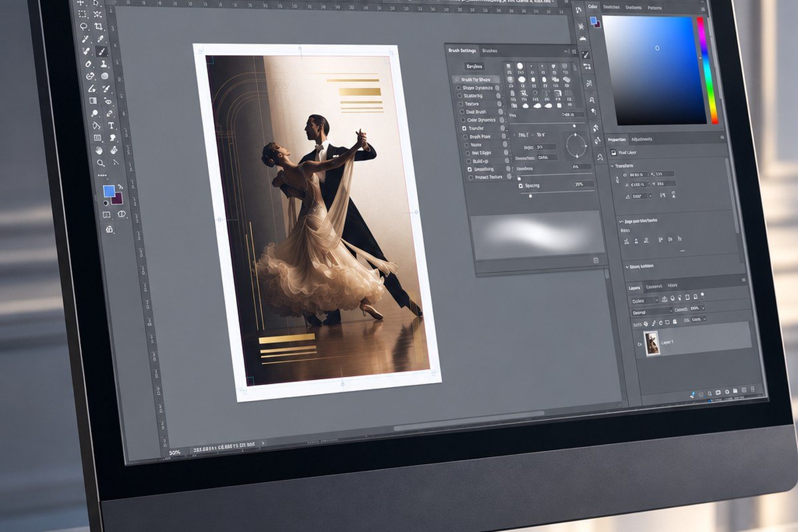Click the brush size value field
This screenshot has height=532, width=798.
pyautogui.click(x=573, y=114)
